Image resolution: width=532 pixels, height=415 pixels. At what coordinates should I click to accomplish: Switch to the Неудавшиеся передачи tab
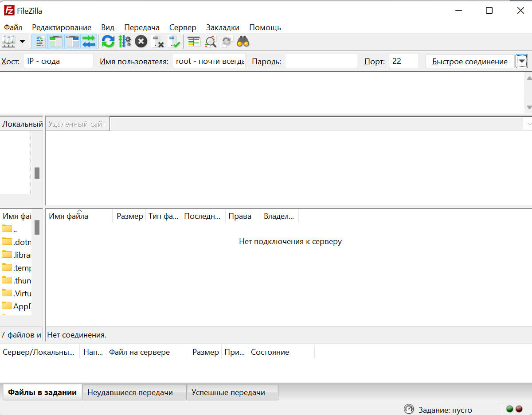click(130, 392)
